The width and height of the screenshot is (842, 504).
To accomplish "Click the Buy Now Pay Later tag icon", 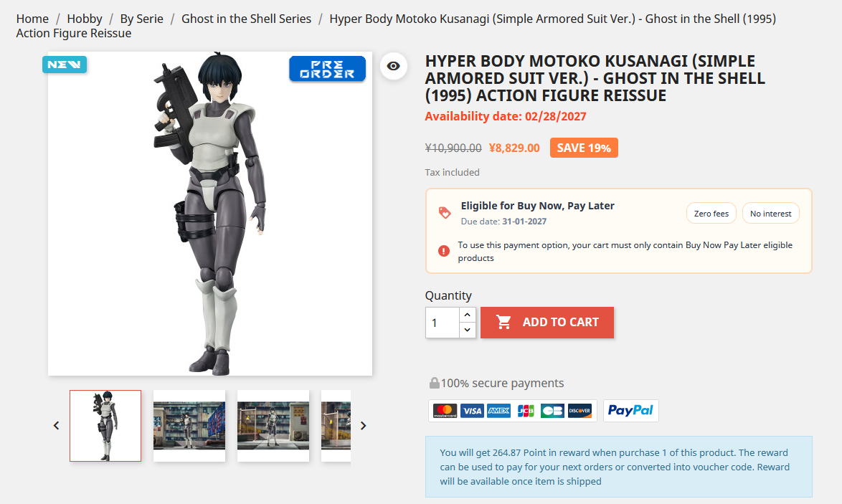I will point(445,212).
